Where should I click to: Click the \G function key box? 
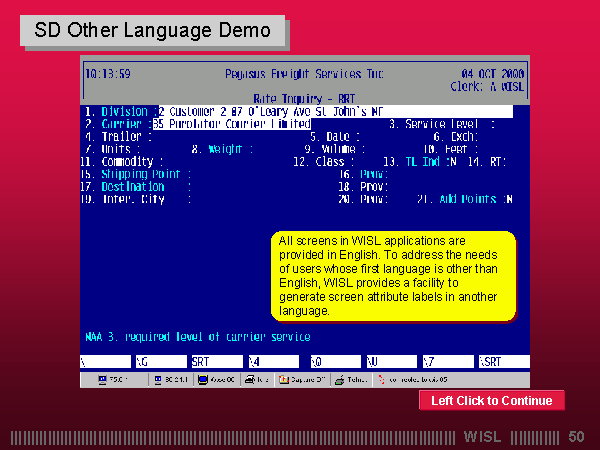(x=158, y=361)
